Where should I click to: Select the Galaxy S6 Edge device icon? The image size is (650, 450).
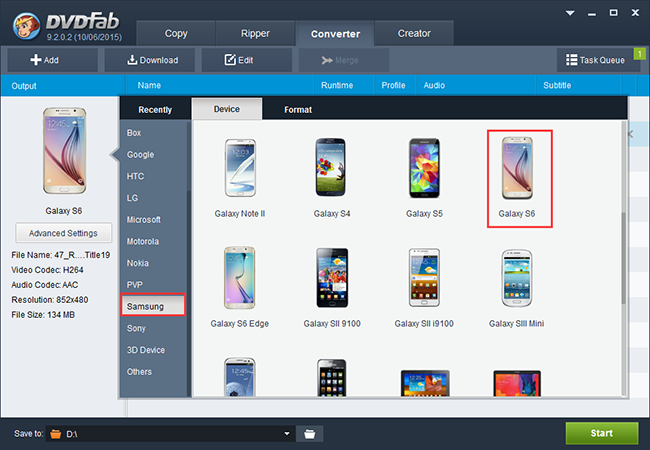tap(240, 278)
